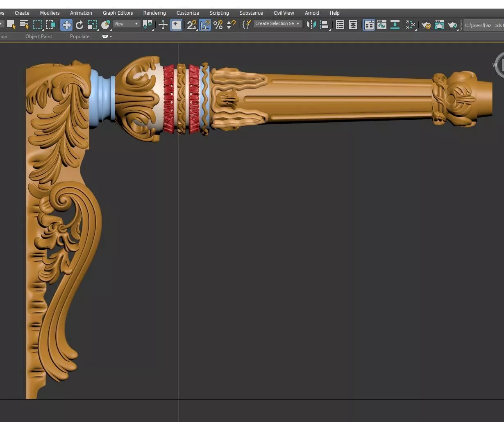The width and height of the screenshot is (504, 422).
Task: Toggle Window/Crossing selection mode
Action: click(50, 25)
